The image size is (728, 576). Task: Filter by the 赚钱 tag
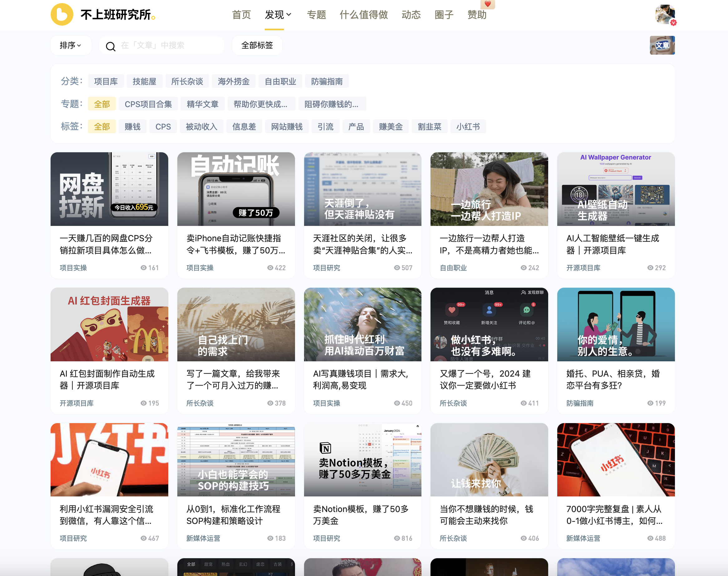coord(133,126)
